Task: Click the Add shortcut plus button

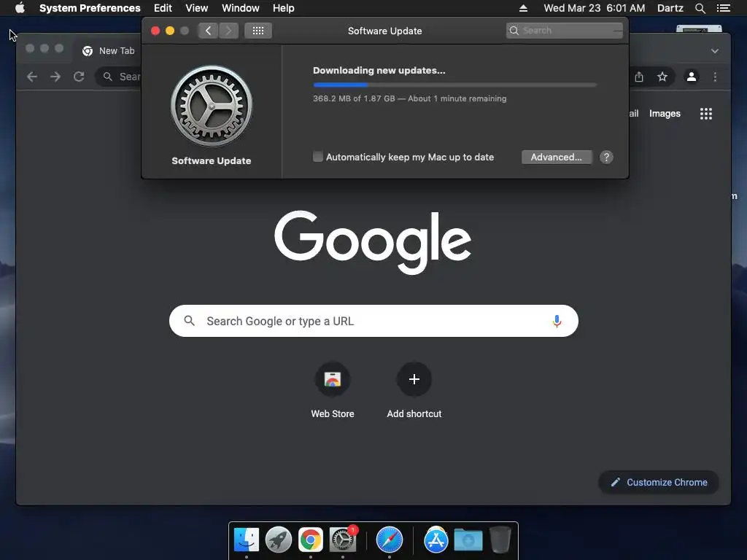Action: [414, 379]
